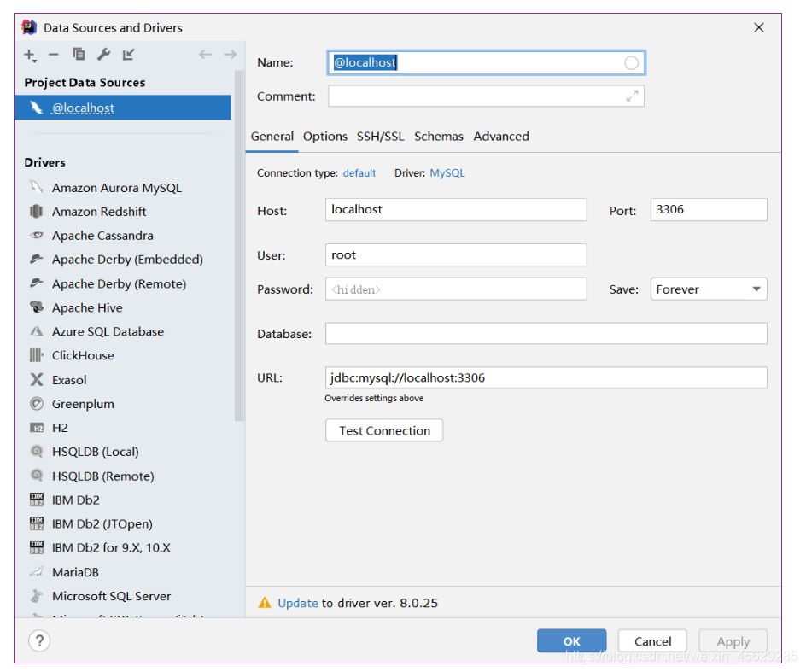Select the Apache Cassandra driver
806x672 pixels.
click(x=102, y=236)
